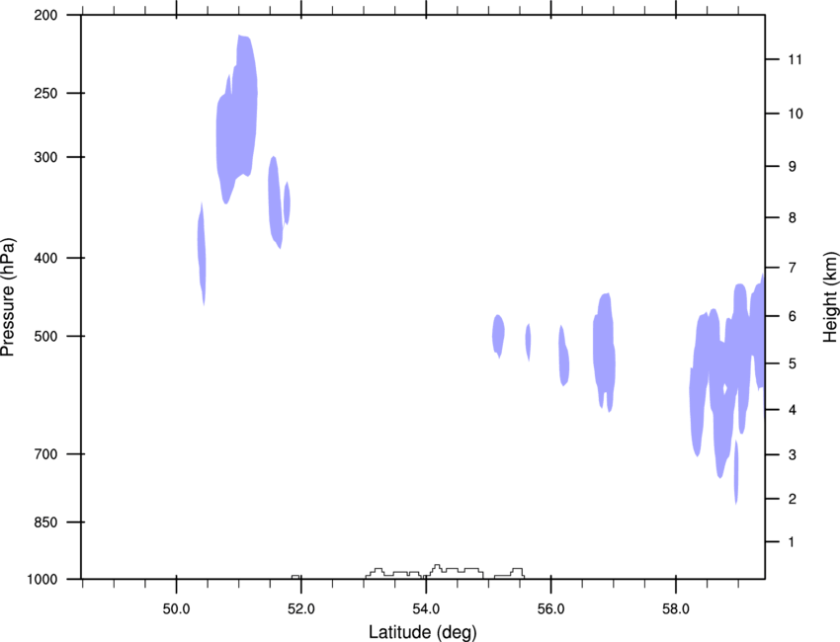The image size is (840, 642).
Task: Click the 10 km height tick label
Action: pos(795,114)
